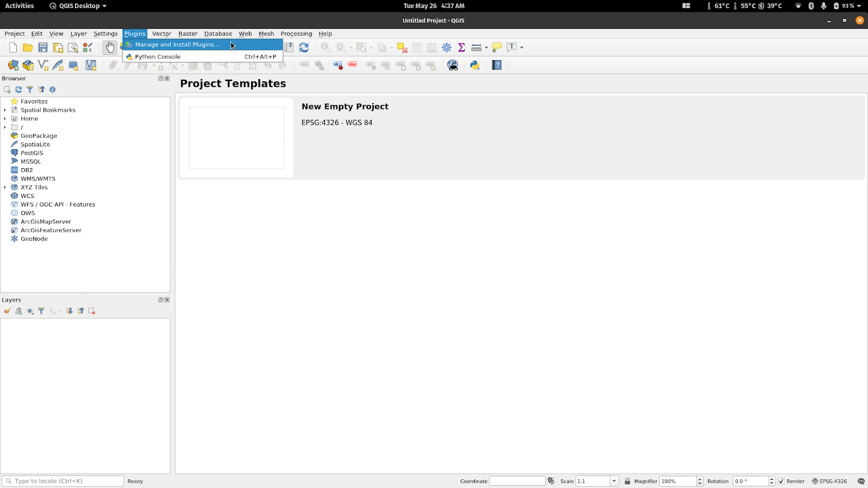Open the Scale dropdown in status bar

pos(614,481)
